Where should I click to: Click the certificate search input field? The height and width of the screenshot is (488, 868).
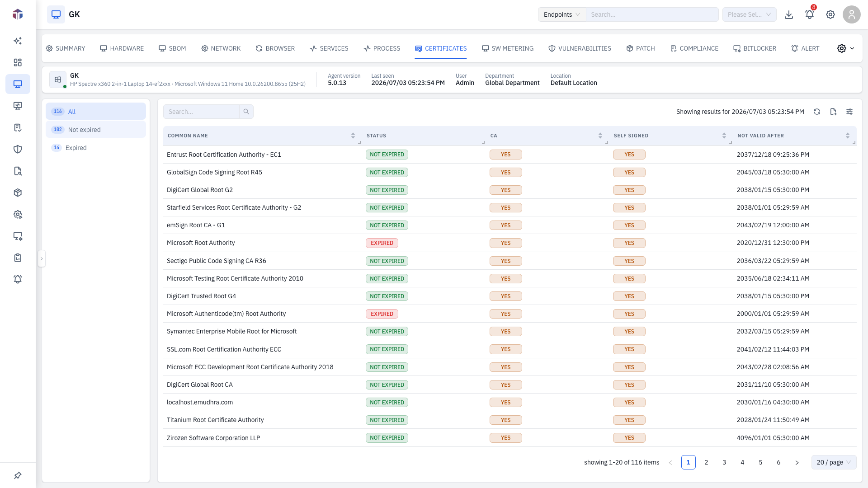[201, 112]
